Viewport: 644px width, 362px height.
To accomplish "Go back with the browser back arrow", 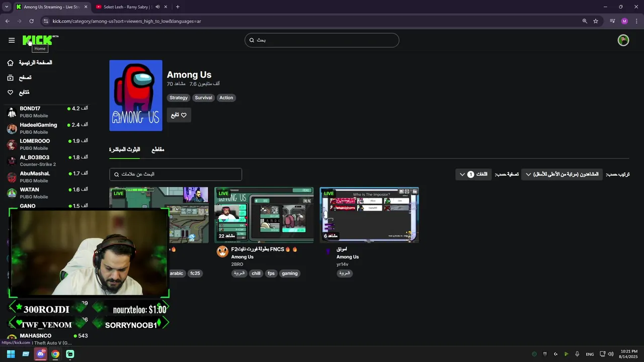I will (x=7, y=21).
